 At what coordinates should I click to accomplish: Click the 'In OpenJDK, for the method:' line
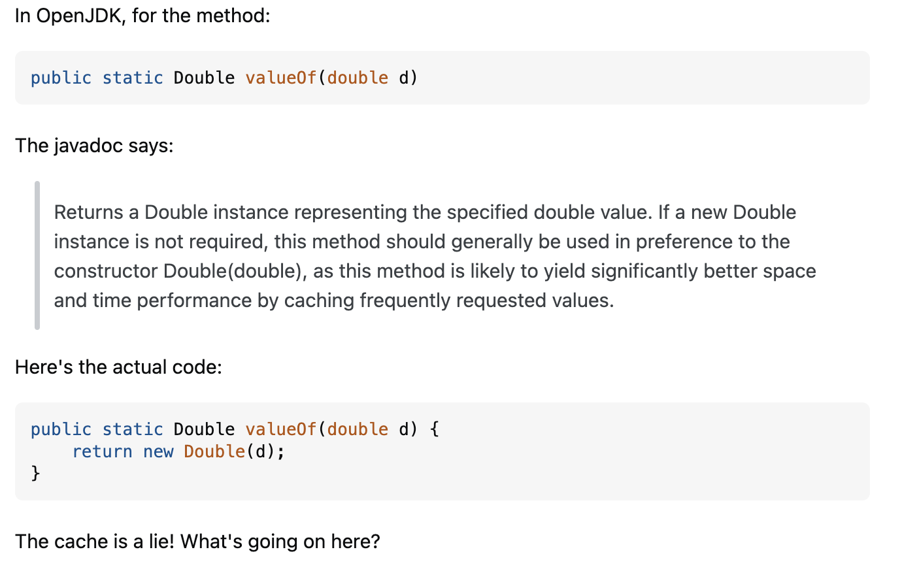142,16
